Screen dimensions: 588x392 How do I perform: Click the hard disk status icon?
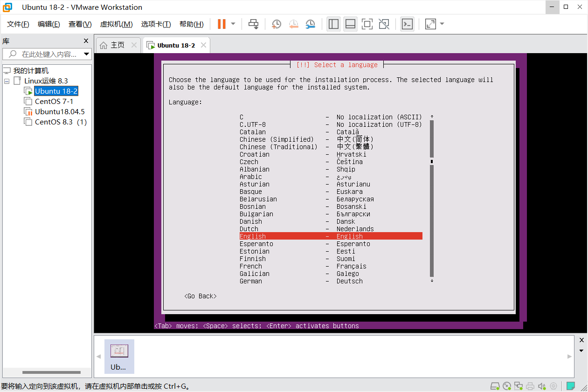point(495,386)
